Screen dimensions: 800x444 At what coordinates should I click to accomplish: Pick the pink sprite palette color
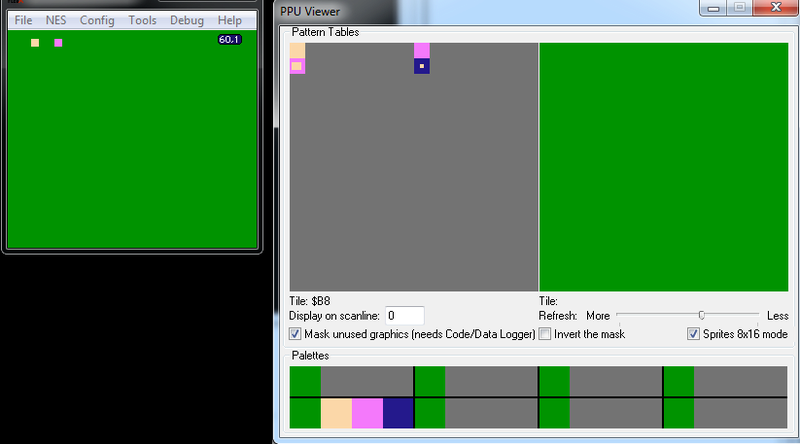(x=367, y=413)
